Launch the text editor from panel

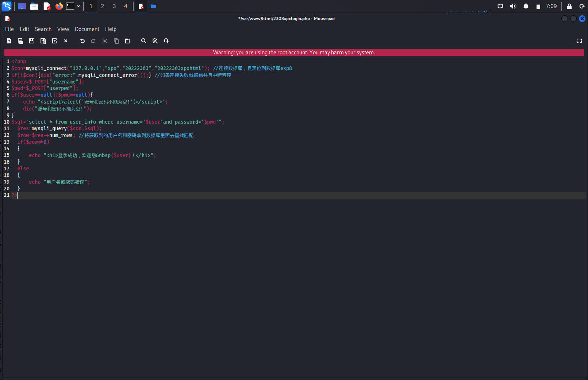(47, 6)
